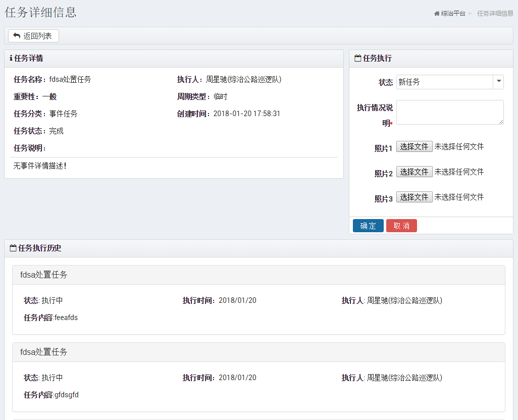The image size is (518, 420).
Task: Click the calendar icon beside 任务执行
Action: (357, 58)
